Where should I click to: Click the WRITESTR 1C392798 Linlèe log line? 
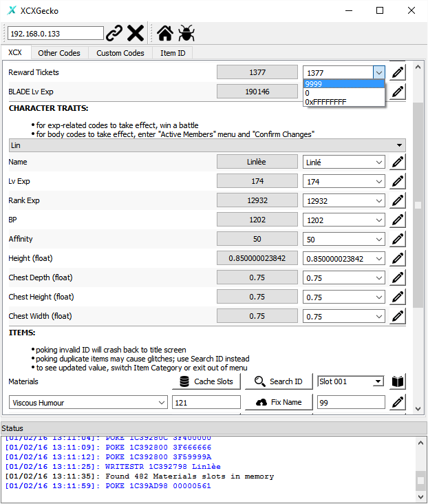point(113,467)
